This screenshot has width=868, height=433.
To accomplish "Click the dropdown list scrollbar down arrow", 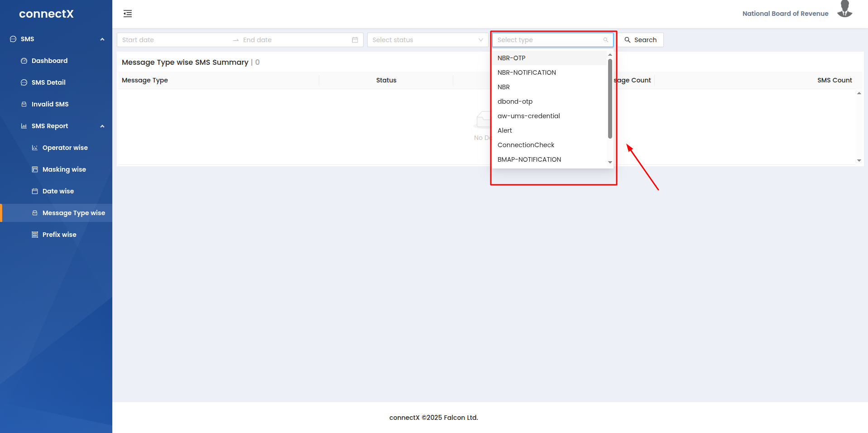I will tap(610, 162).
